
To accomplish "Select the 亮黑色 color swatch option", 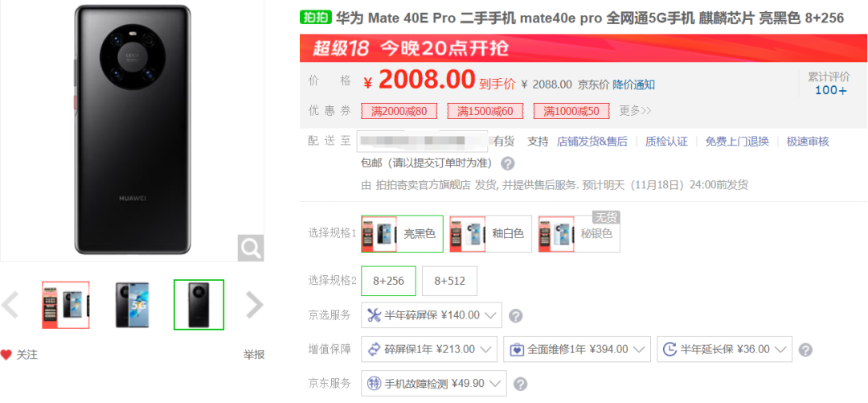I will coord(402,234).
